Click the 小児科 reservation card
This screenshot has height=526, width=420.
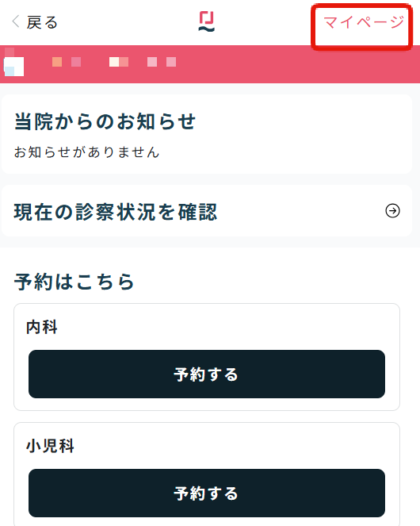coord(207,474)
